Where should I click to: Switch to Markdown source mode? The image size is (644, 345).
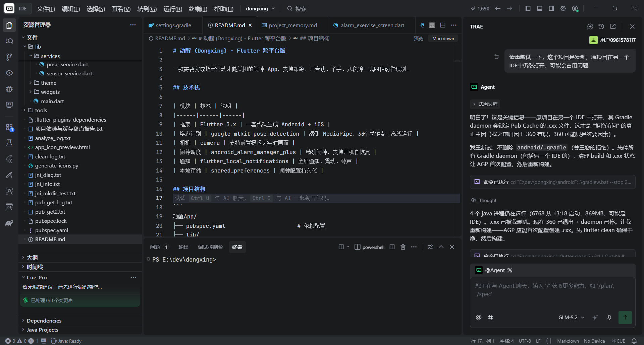443,39
